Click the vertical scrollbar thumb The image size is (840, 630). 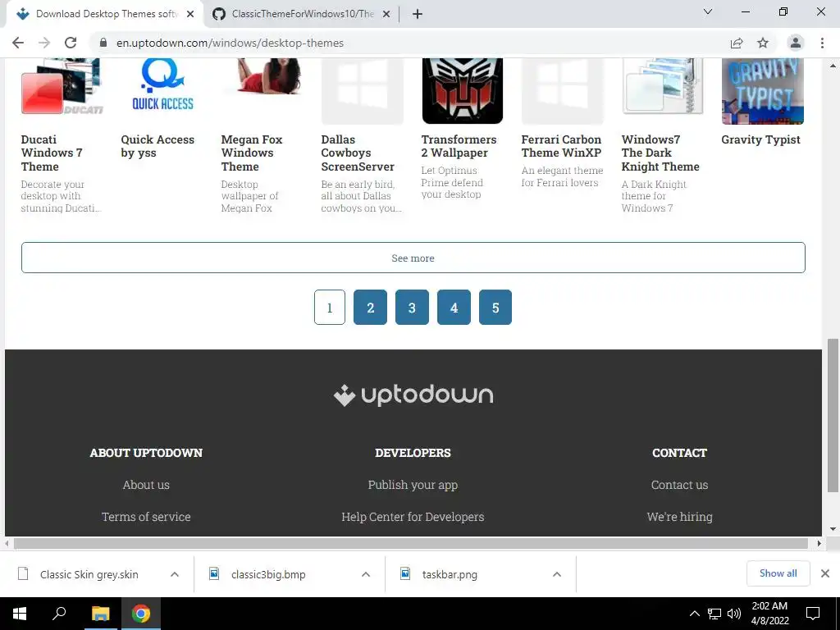[x=833, y=415]
